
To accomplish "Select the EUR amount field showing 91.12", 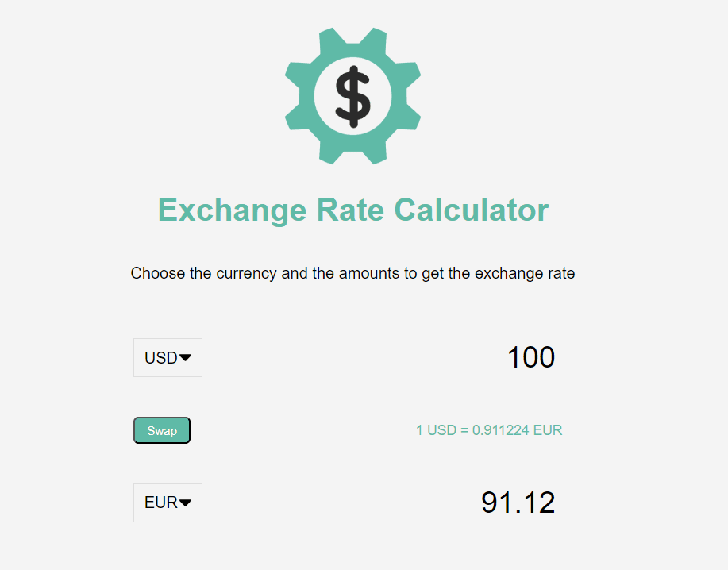I will [x=518, y=502].
